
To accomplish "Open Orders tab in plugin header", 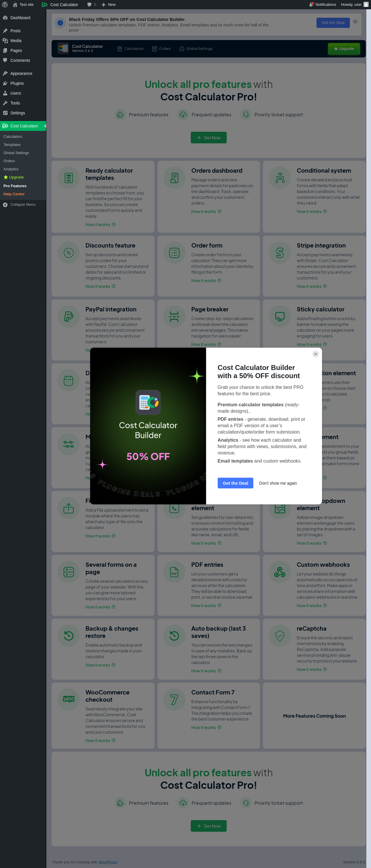I will [x=161, y=49].
